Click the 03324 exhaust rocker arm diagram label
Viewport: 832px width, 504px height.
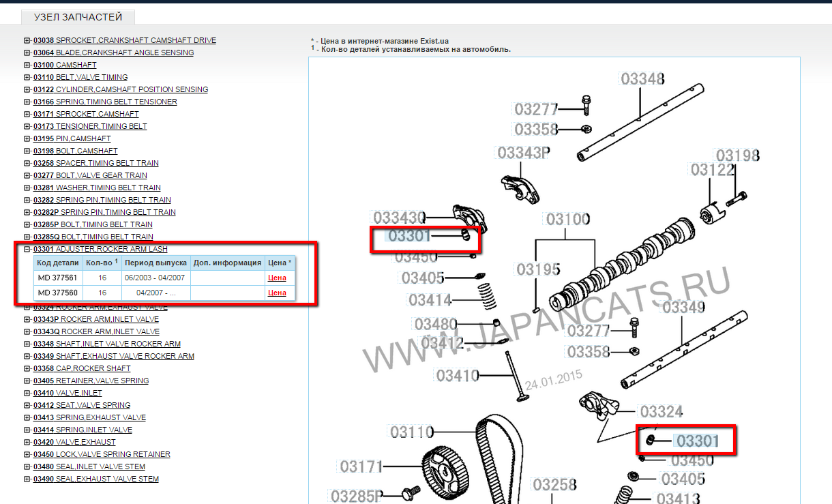coord(662,411)
